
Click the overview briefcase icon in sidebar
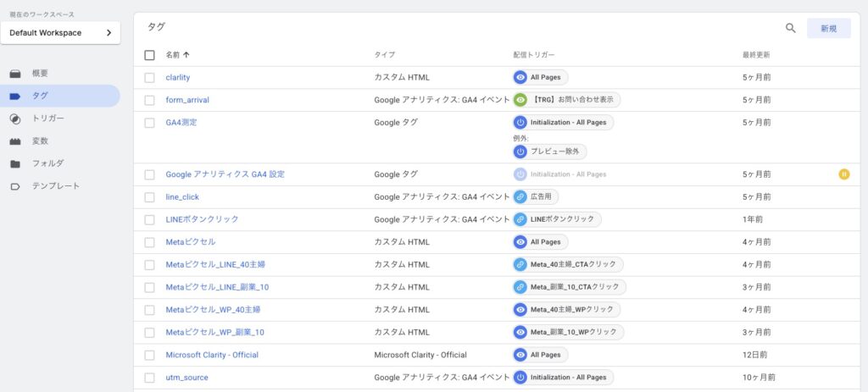15,74
